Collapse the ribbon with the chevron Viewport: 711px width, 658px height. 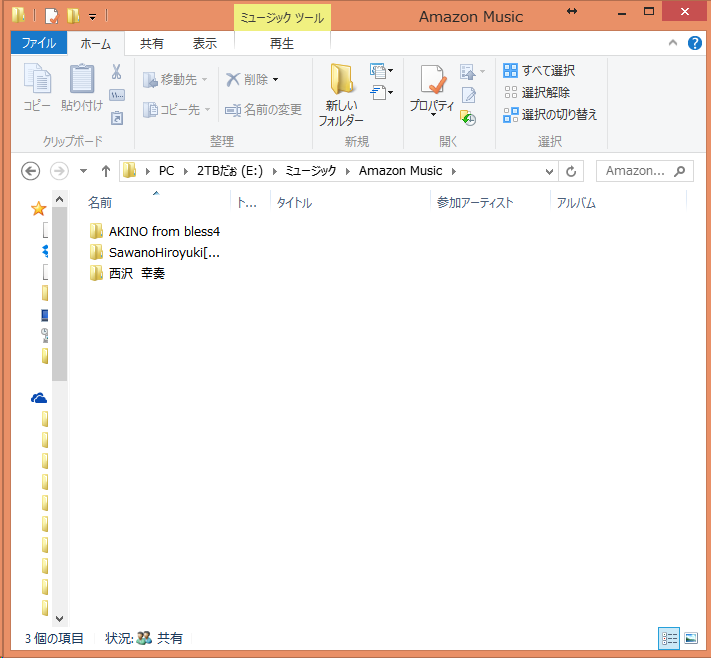coord(673,43)
